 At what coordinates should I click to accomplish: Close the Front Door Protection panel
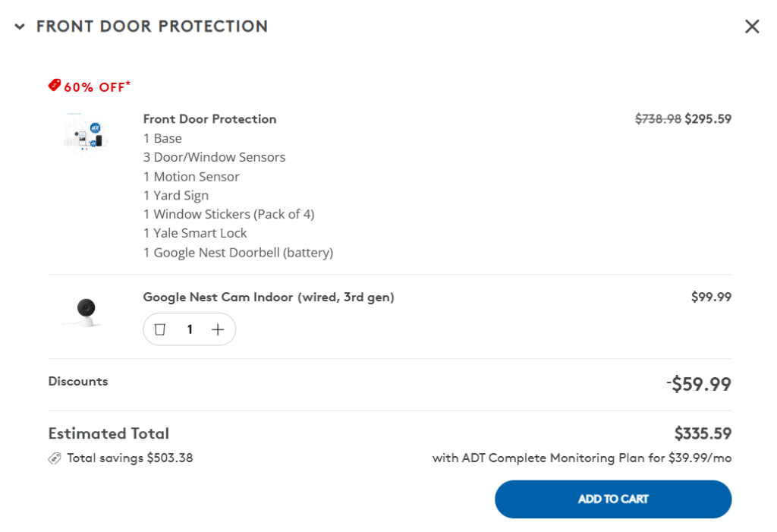click(752, 27)
